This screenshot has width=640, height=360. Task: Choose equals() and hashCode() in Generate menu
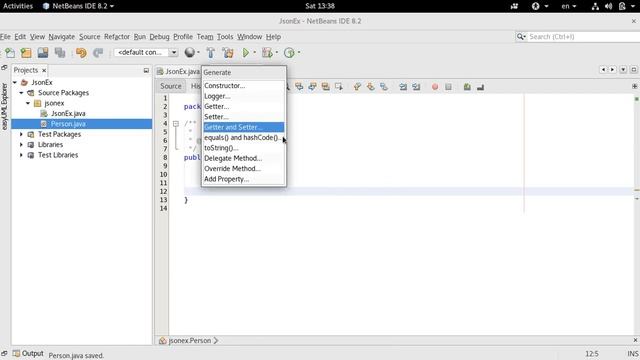point(244,138)
